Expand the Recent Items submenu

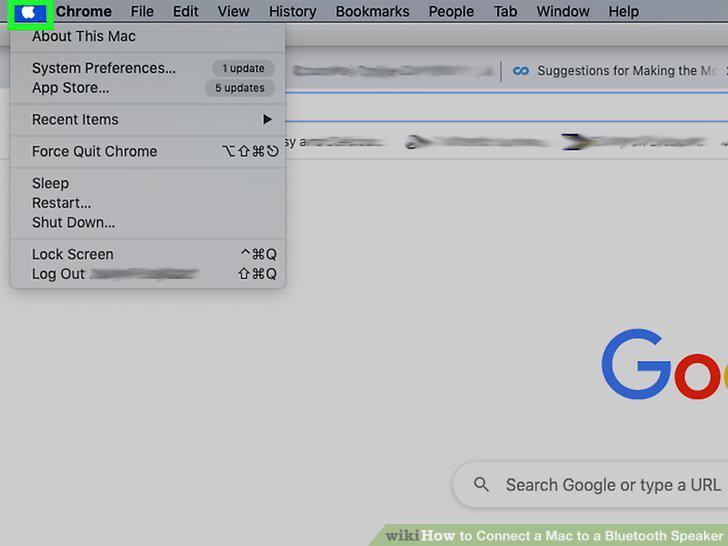148,120
